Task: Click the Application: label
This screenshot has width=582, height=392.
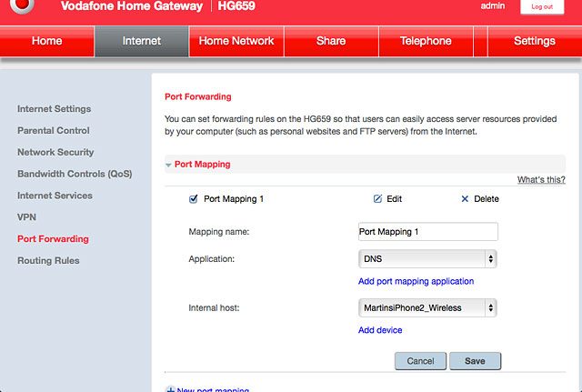Action: point(212,258)
